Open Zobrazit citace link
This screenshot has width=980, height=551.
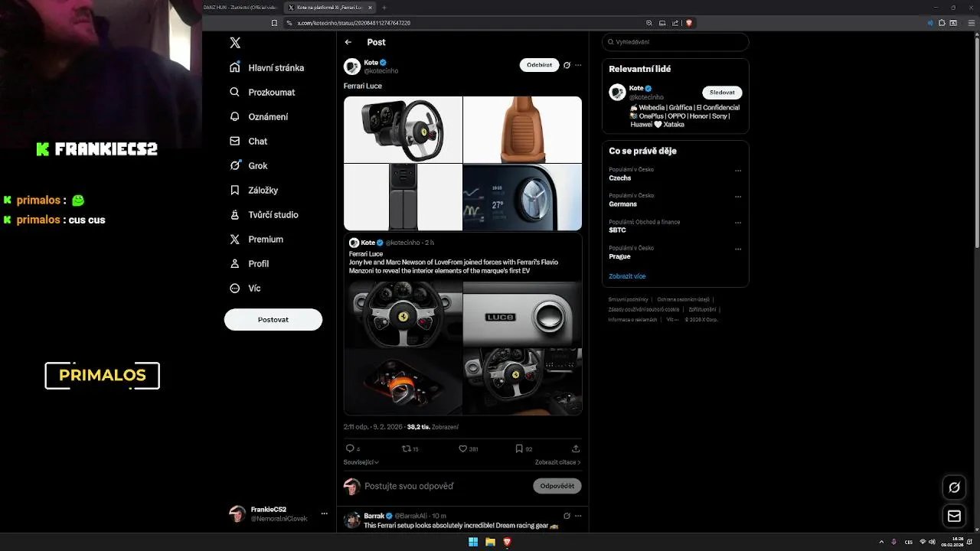[x=558, y=462]
